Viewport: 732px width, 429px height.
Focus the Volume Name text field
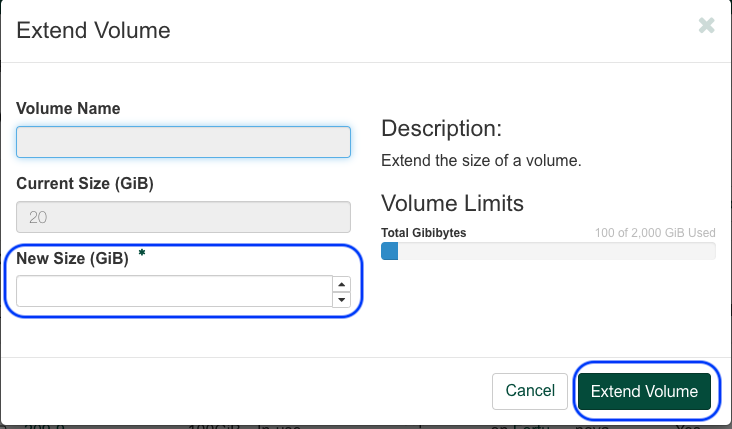coord(183,142)
